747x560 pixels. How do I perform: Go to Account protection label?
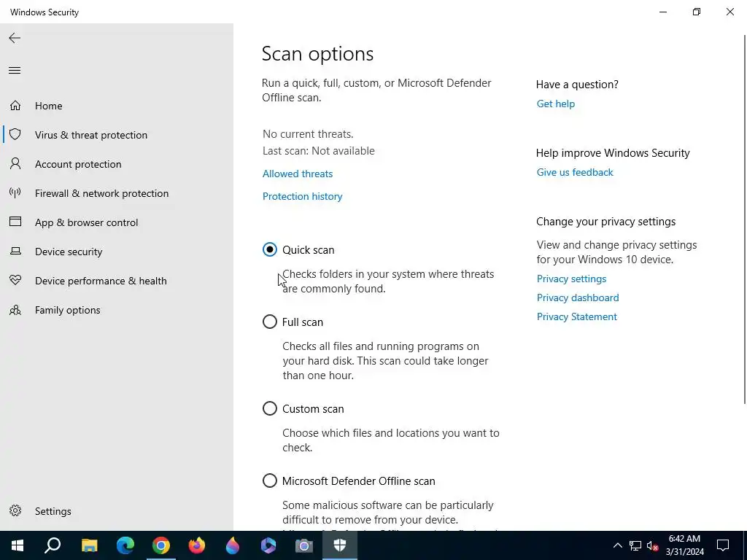click(x=78, y=164)
